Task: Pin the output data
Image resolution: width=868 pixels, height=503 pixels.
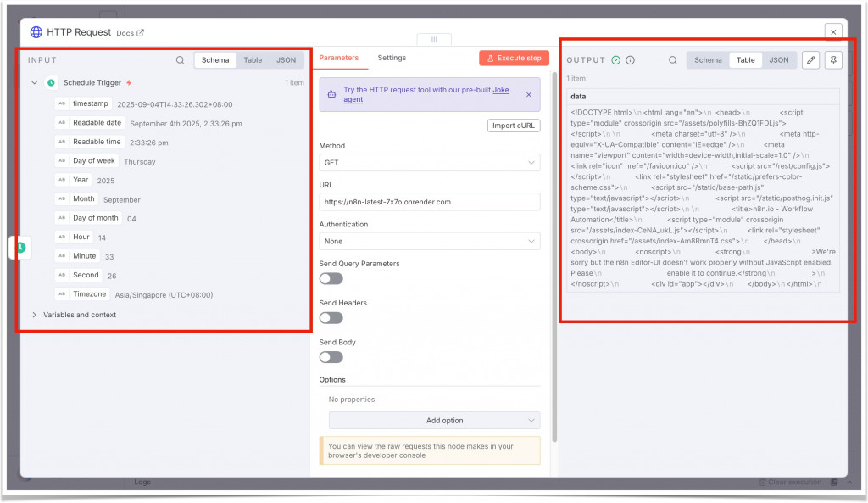Action: click(x=833, y=60)
